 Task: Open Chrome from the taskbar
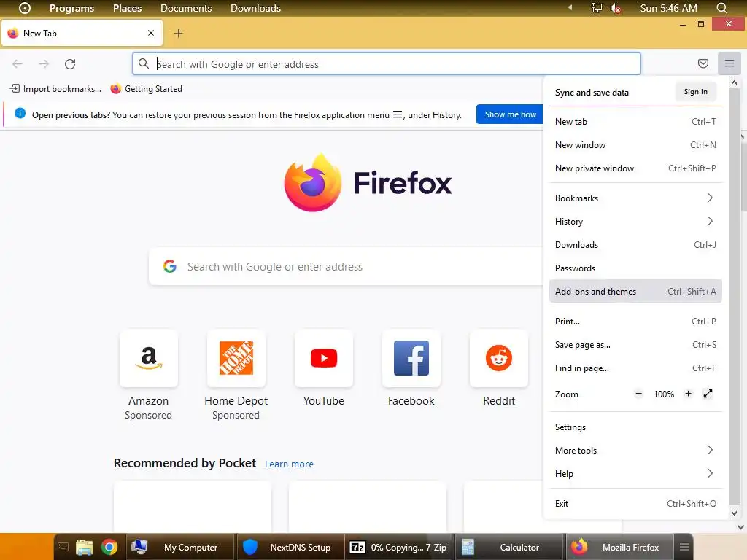click(109, 547)
